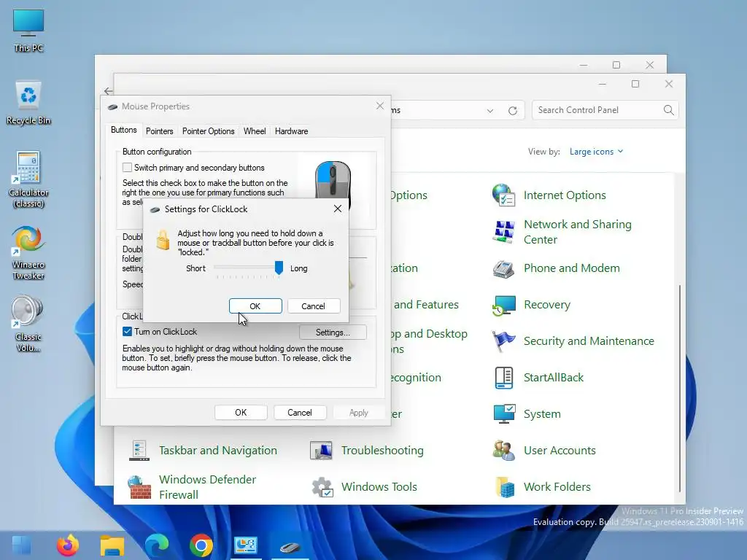Click OK in Mouse Properties
Viewport: 747px width, 560px height.
pos(241,413)
